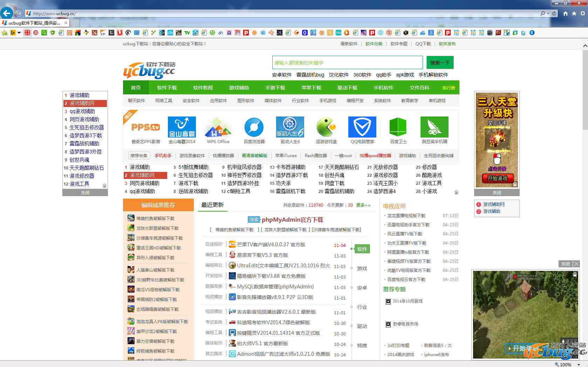The height and width of the screenshot is (367, 588).
Task: Open the 金山毒霸2014 app icon
Action: coord(182,127)
